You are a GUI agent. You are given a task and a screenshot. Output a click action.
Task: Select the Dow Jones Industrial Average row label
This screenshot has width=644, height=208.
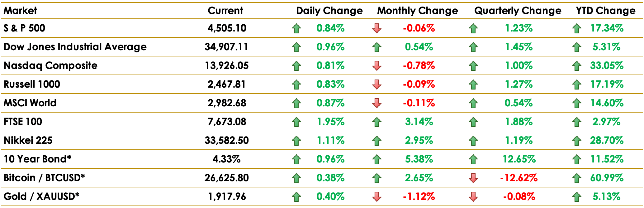click(75, 47)
